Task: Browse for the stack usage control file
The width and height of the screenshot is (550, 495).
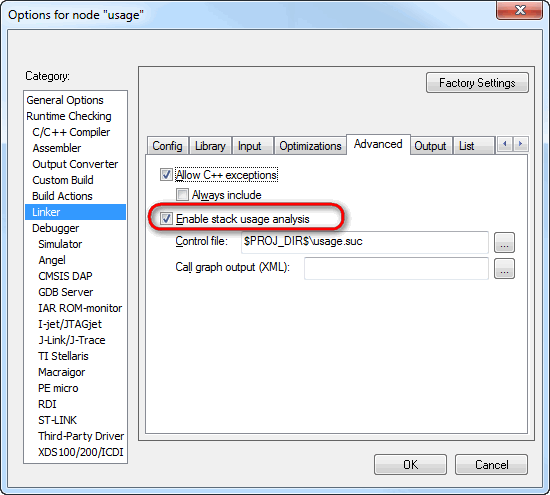Action: [x=504, y=242]
